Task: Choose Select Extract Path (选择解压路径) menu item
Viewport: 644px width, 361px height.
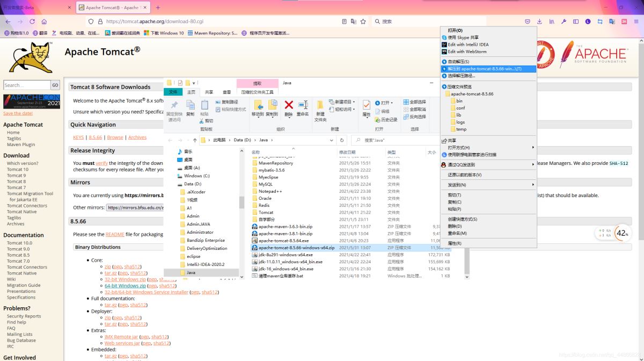Action: (x=488, y=76)
